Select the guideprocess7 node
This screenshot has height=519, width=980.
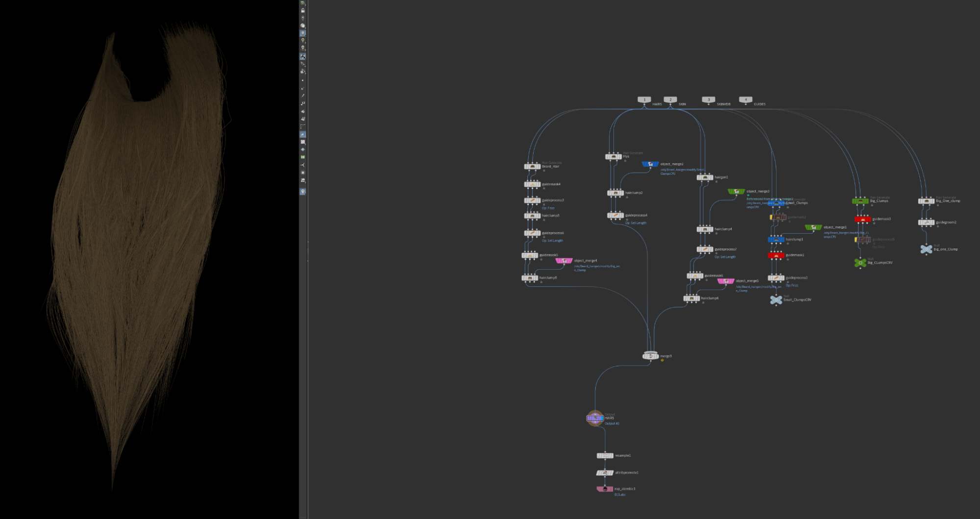pos(705,249)
